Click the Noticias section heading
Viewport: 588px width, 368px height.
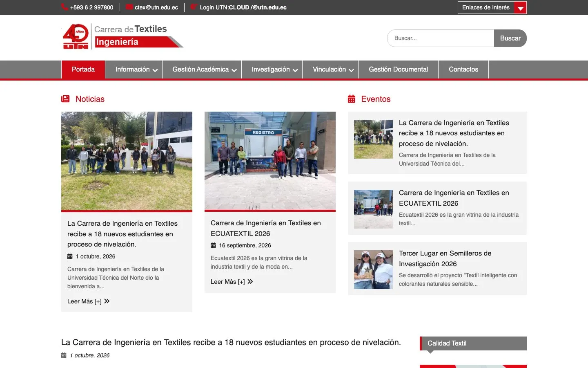pyautogui.click(x=90, y=99)
